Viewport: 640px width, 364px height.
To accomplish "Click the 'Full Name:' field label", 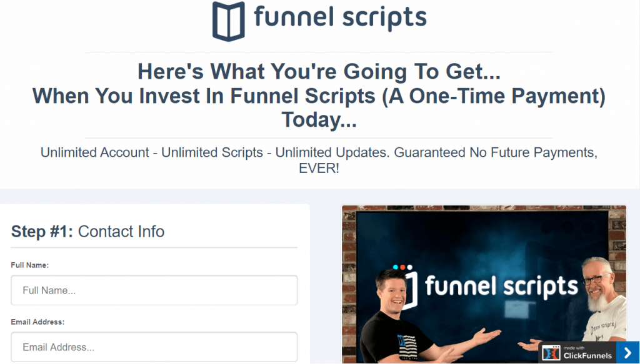I will tap(30, 265).
